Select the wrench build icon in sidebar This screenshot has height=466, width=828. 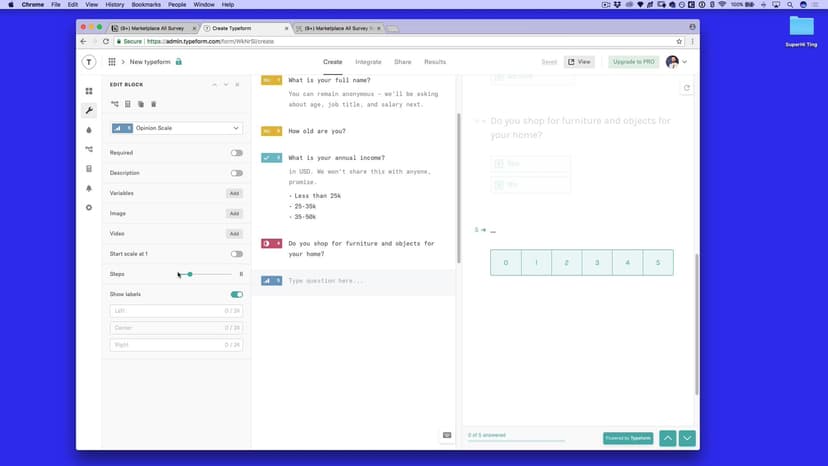pyautogui.click(x=89, y=110)
